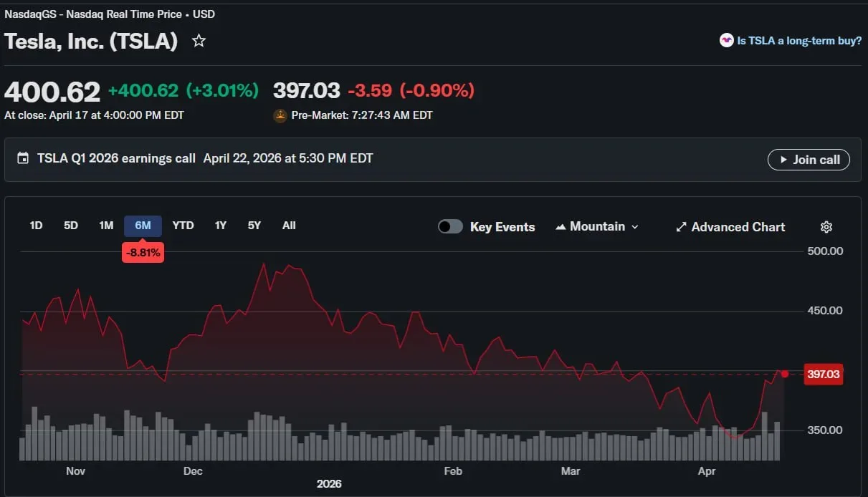Click the play icon in Join call
The image size is (868, 497).
coord(783,160)
